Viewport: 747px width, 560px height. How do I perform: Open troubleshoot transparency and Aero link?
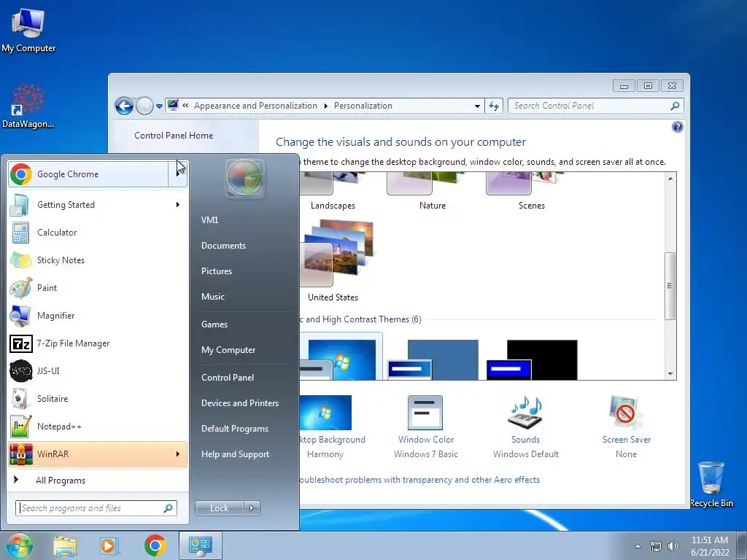coord(419,480)
